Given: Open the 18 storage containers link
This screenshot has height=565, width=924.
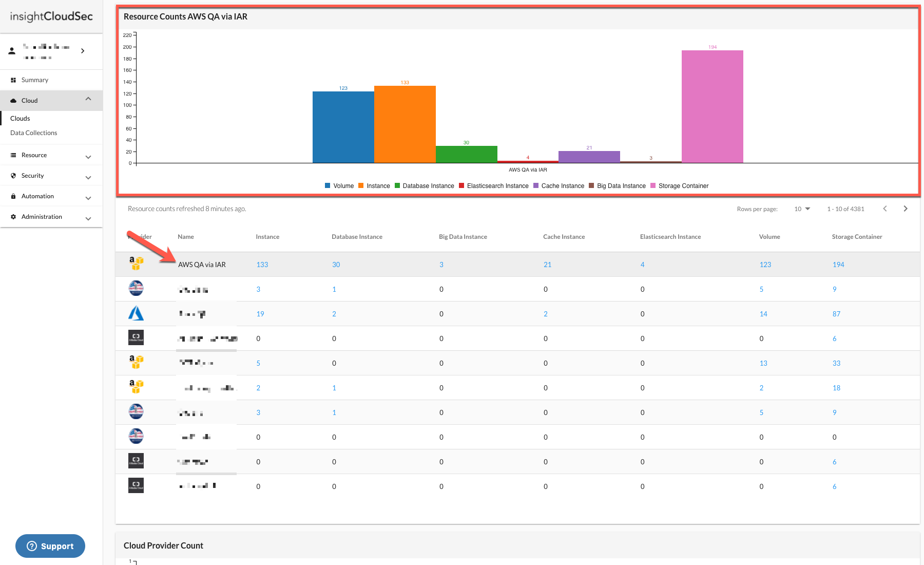Looking at the screenshot, I should 836,388.
